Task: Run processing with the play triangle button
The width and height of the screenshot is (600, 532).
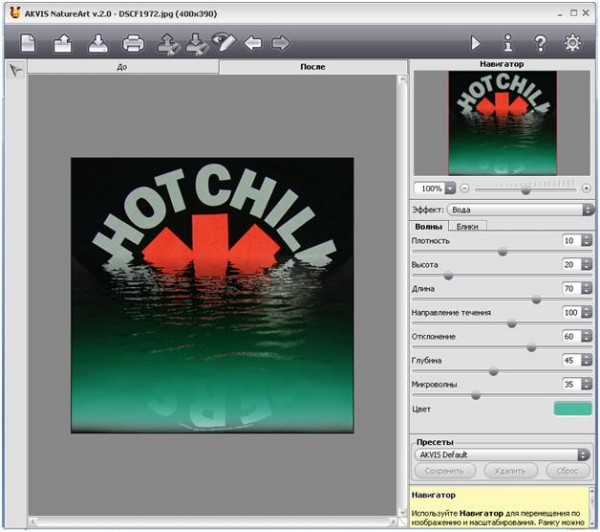Action: tap(476, 43)
